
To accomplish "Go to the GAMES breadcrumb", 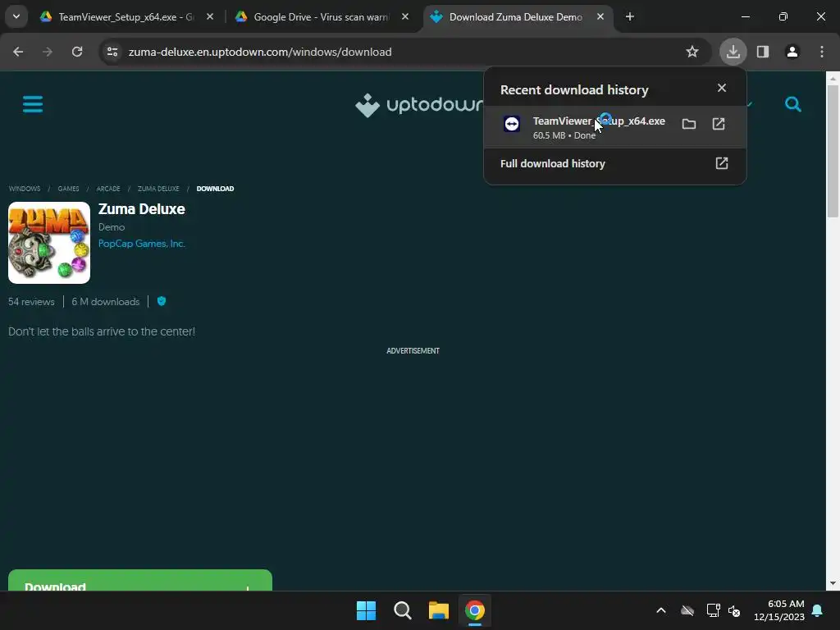I will pos(69,189).
